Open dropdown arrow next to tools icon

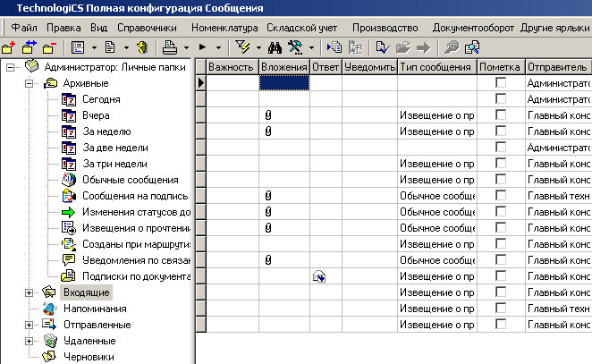click(x=311, y=48)
